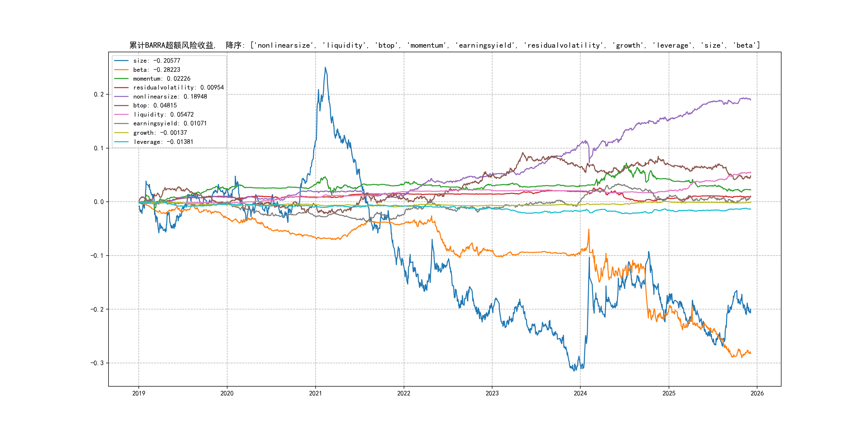Click the cyan leverage swatch in legend

point(121,142)
